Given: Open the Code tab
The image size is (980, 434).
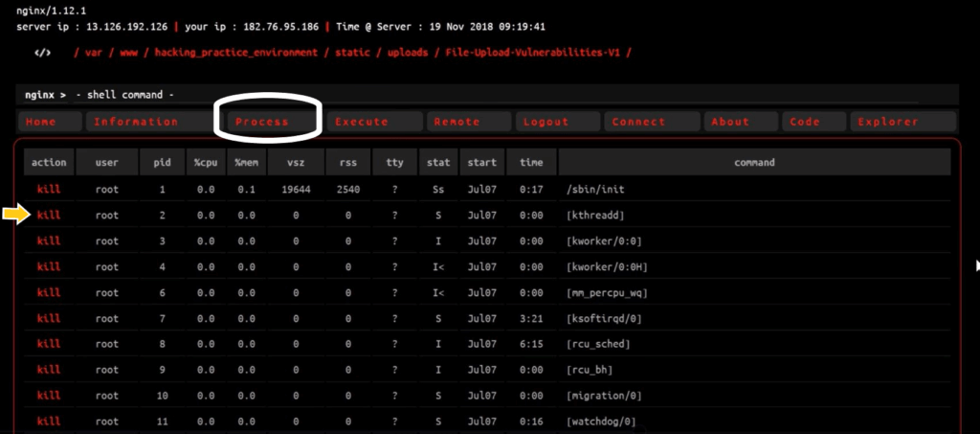Looking at the screenshot, I should (805, 122).
